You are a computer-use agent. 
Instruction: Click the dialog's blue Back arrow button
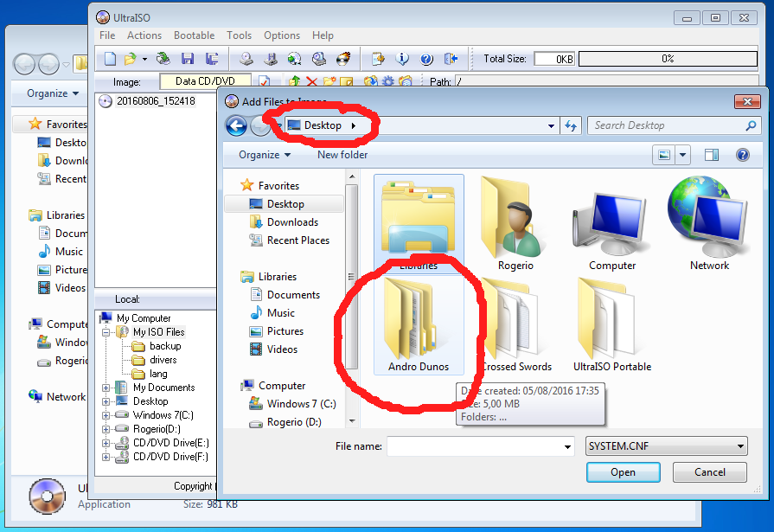(236, 125)
